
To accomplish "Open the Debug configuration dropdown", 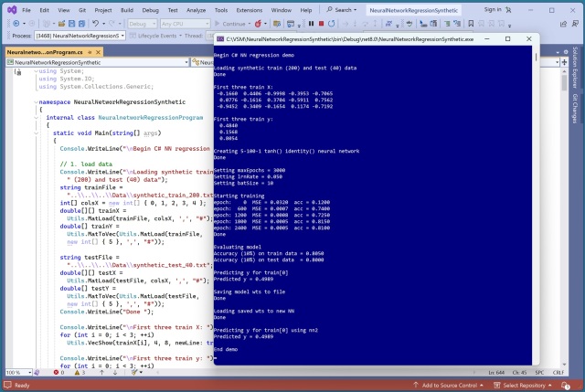I will tap(142, 24).
